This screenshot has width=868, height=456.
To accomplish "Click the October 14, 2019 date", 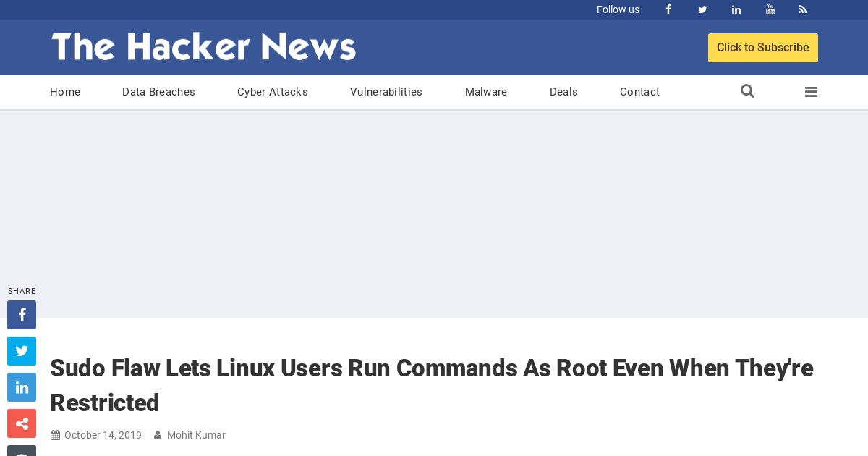I will (103, 435).
